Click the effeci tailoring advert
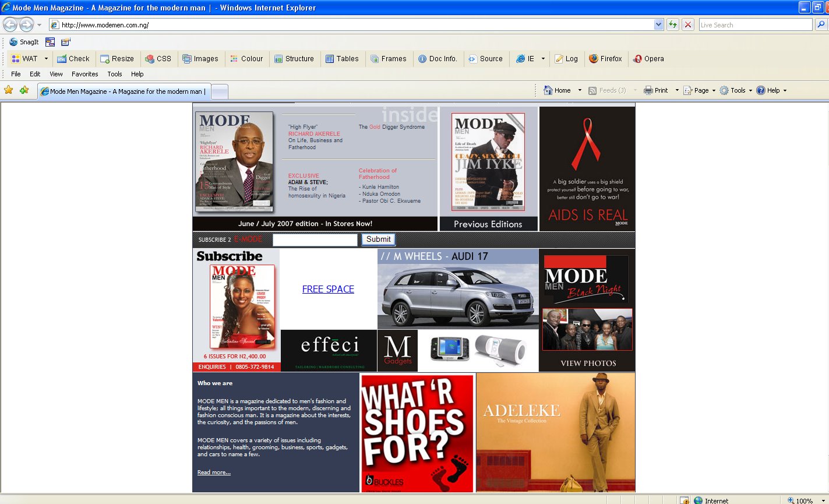 (x=329, y=351)
